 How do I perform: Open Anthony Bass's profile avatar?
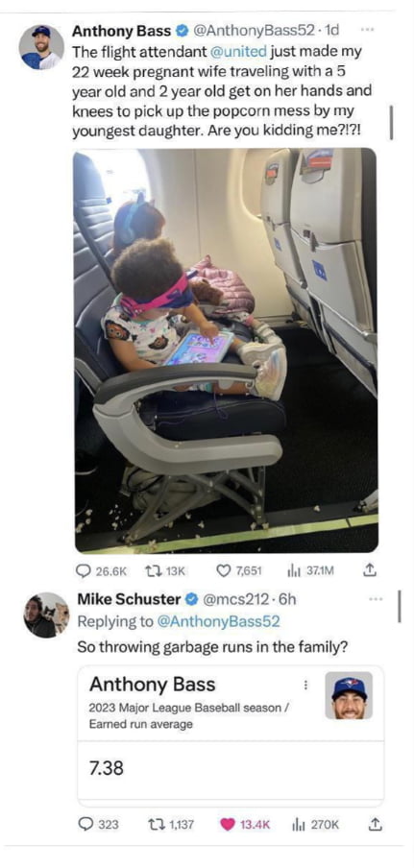point(41,47)
